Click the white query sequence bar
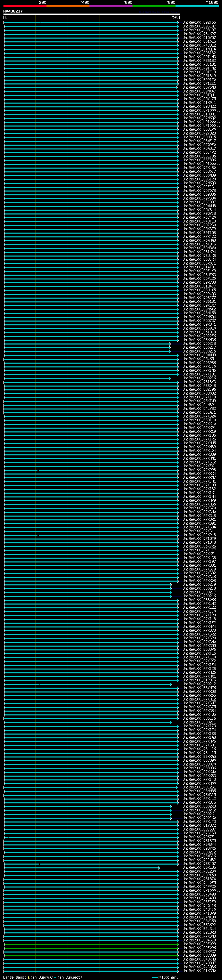This screenshot has width=222, height=980. click(x=92, y=15)
